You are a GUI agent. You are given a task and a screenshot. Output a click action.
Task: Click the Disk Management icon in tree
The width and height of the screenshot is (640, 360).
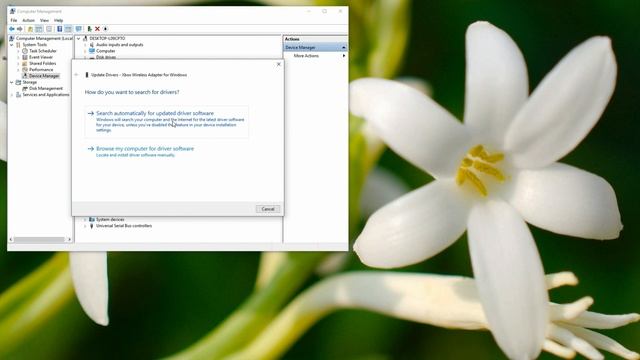tap(25, 88)
